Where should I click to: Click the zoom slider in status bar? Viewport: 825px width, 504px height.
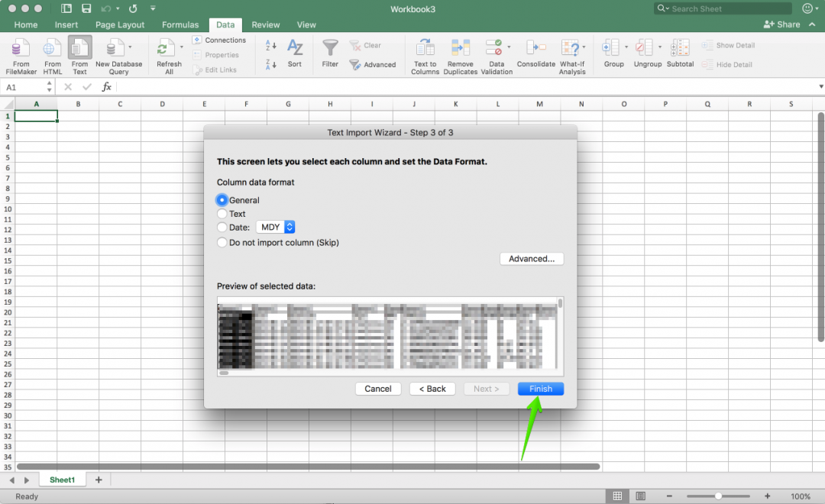[x=718, y=496]
